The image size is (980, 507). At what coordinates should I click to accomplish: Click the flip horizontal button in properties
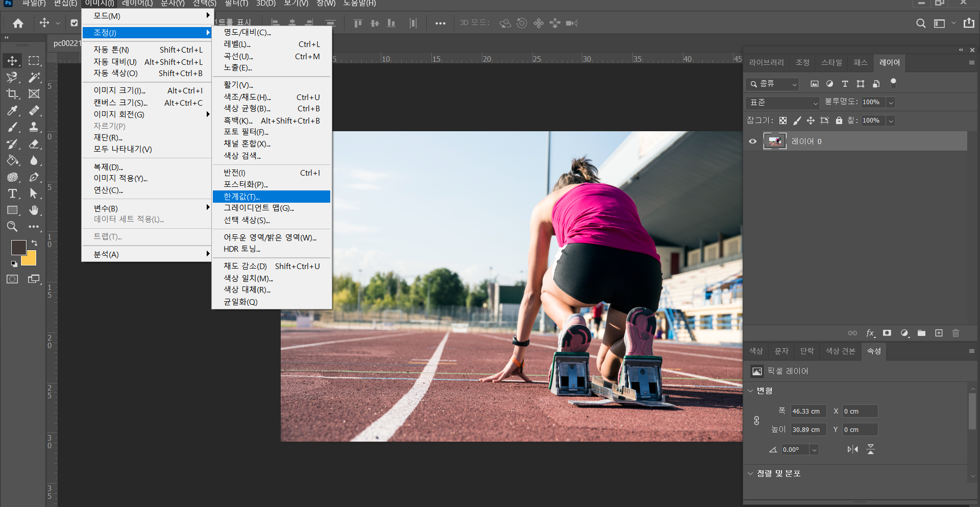click(852, 449)
